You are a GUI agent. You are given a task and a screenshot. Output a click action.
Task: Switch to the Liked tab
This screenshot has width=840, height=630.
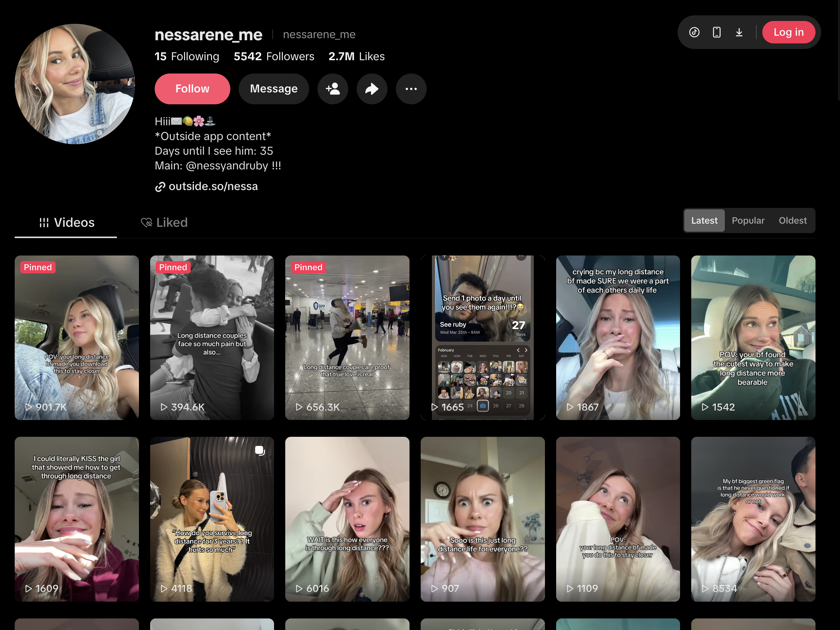tap(164, 223)
